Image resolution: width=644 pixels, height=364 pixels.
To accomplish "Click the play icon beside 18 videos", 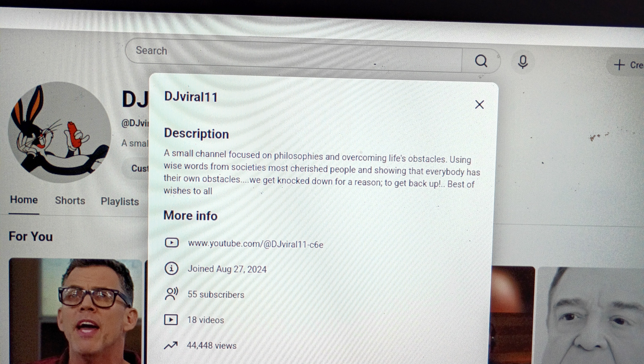I will coord(171,320).
